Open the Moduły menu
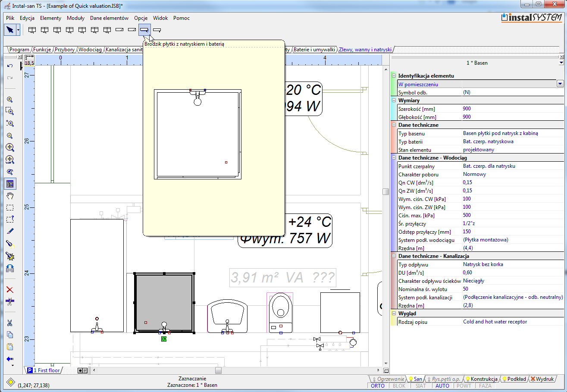 pyautogui.click(x=75, y=18)
